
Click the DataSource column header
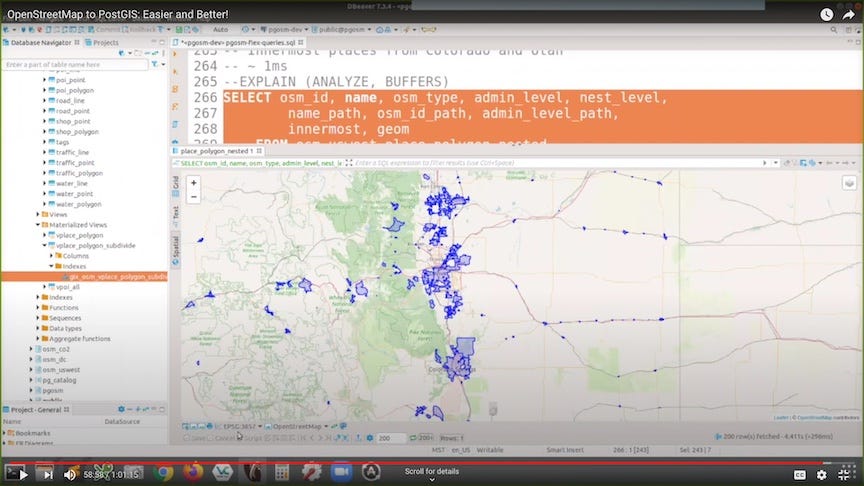[x=122, y=422]
